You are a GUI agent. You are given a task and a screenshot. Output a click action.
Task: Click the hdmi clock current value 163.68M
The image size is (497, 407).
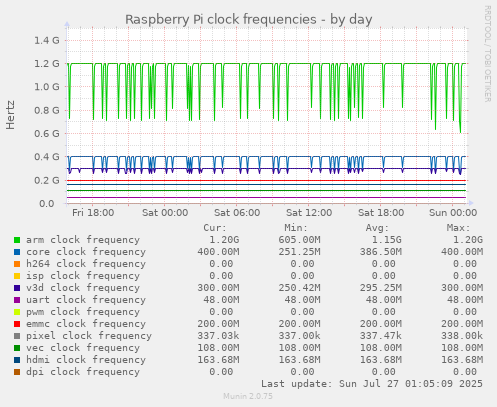point(218,360)
